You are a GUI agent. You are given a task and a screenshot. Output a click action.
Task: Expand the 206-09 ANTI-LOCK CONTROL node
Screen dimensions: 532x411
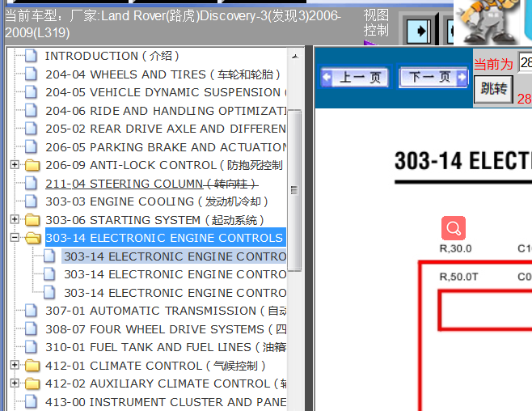point(15,165)
